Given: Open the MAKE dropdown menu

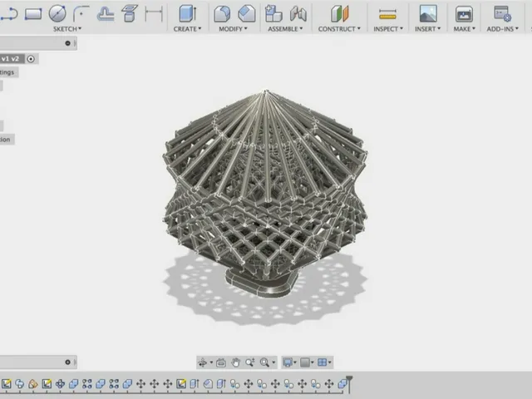Looking at the screenshot, I should pos(464,29).
